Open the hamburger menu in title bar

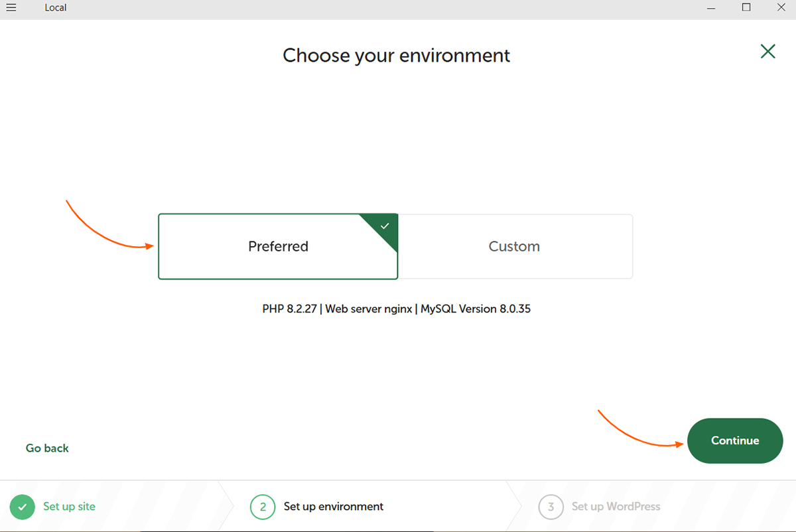click(11, 8)
